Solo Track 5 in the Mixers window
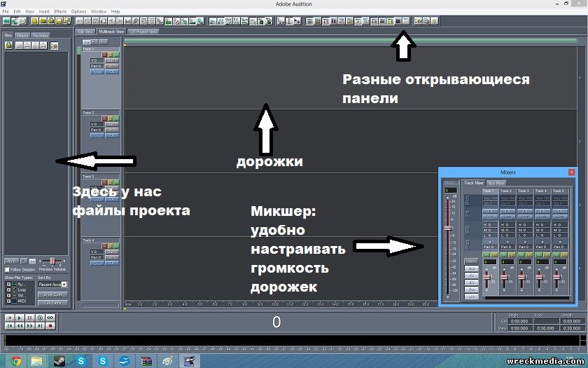588x368 pixels. tap(564, 255)
